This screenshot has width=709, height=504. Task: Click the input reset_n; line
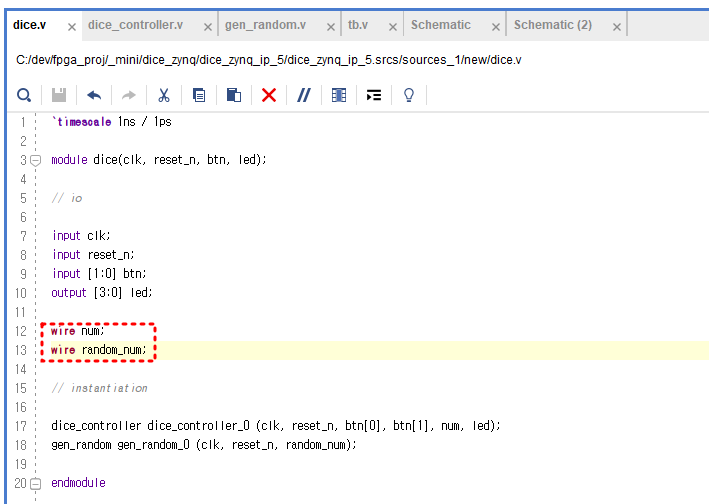point(93,255)
